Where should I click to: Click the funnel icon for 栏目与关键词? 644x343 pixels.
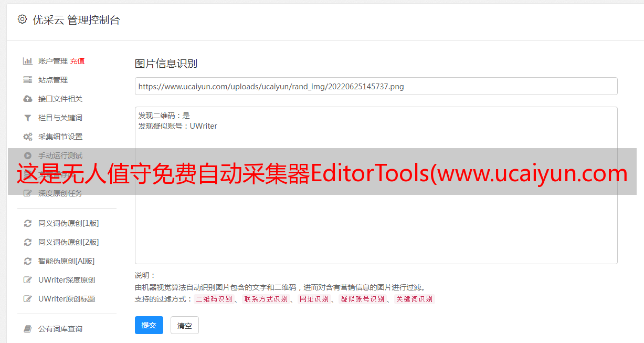pyautogui.click(x=28, y=118)
